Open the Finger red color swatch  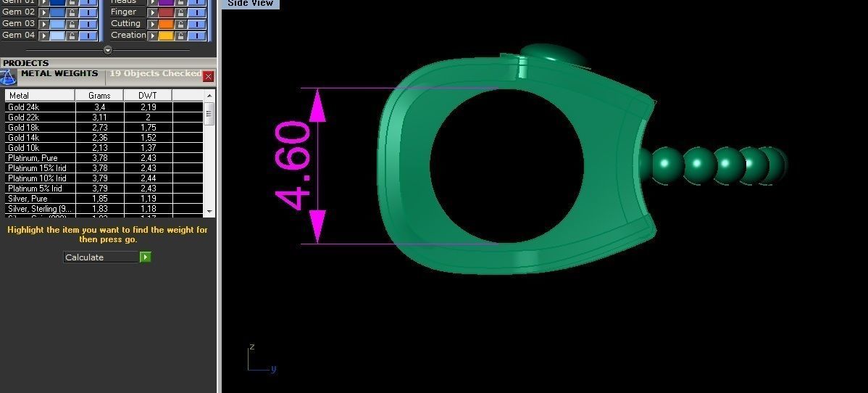(x=166, y=12)
